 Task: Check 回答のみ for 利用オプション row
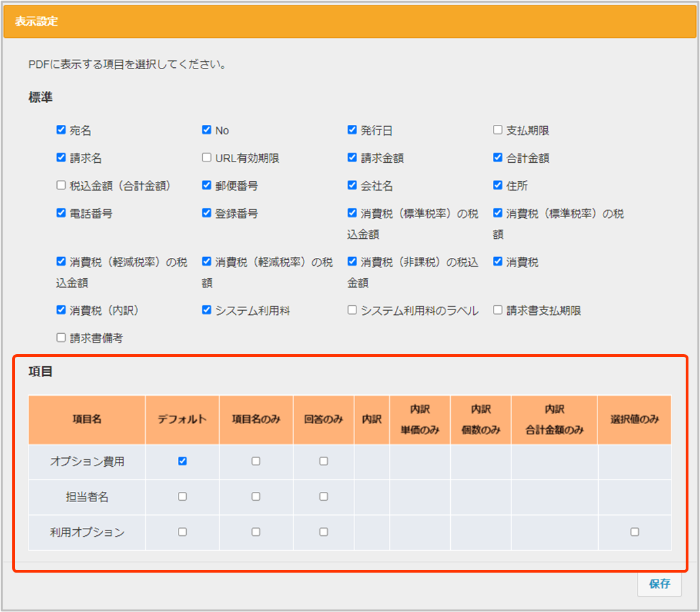pyautogui.click(x=323, y=532)
